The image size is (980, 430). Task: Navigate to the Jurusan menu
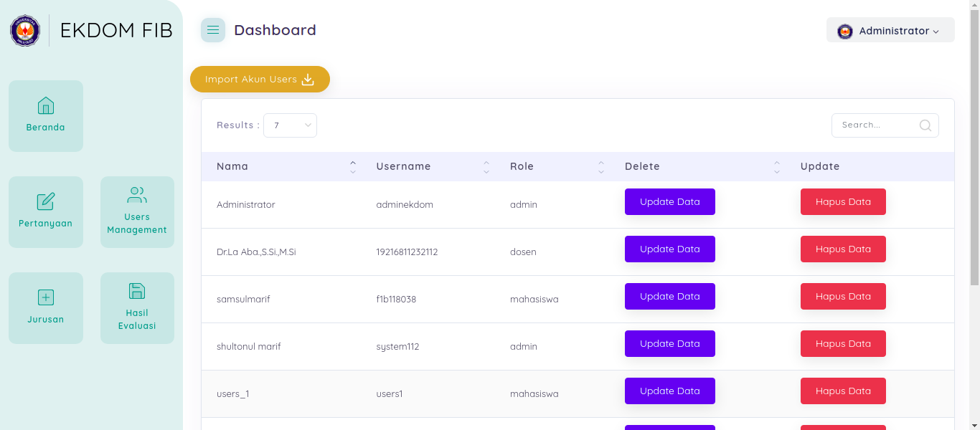tap(46, 308)
